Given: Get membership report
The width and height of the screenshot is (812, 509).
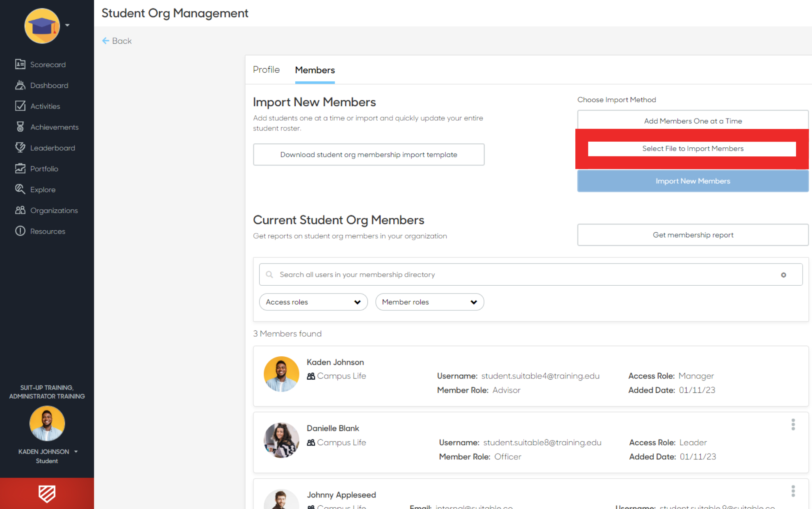Looking at the screenshot, I should coord(693,235).
